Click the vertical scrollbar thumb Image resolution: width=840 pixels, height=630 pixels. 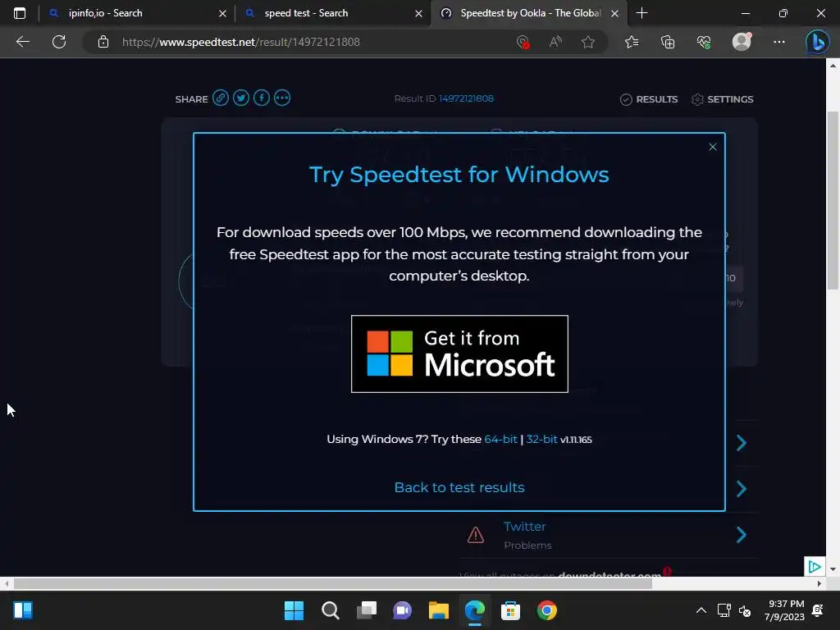pyautogui.click(x=833, y=200)
